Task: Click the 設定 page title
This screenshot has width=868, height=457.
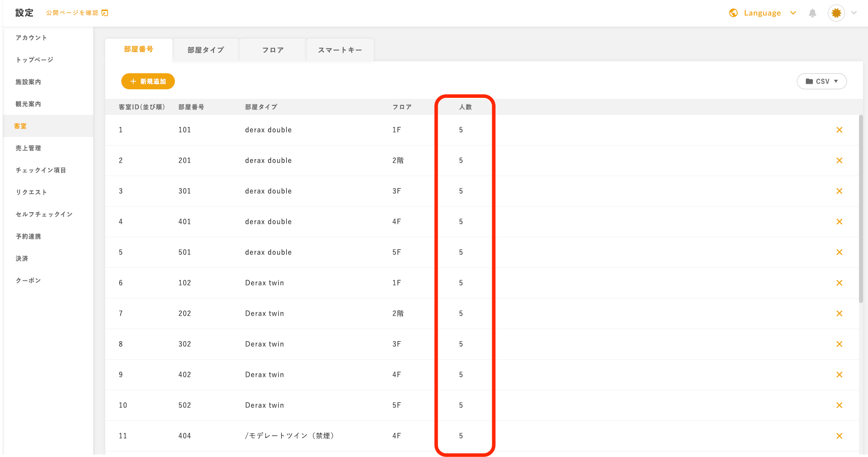Action: click(24, 13)
